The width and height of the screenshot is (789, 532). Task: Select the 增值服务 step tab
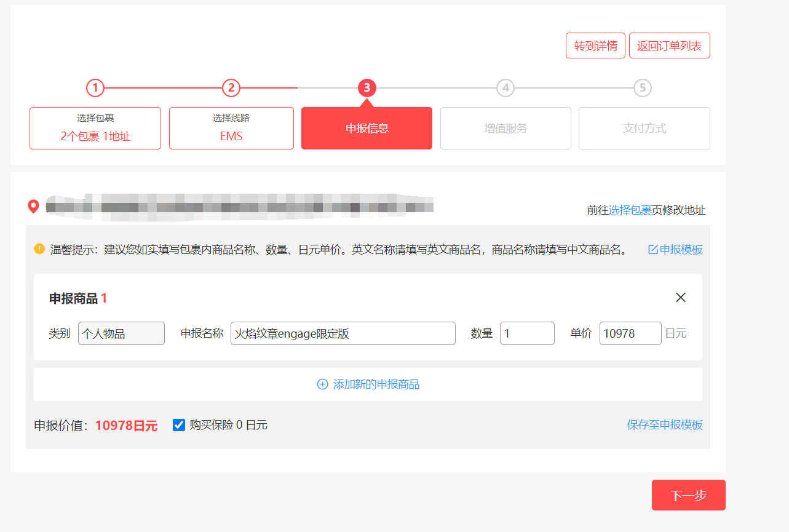(x=506, y=129)
